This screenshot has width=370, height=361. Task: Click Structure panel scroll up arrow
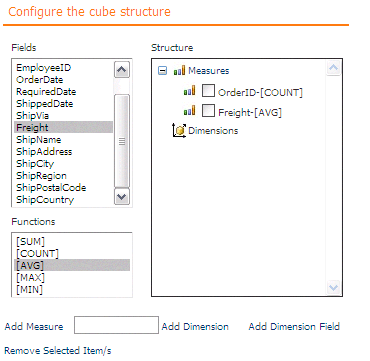[334, 68]
